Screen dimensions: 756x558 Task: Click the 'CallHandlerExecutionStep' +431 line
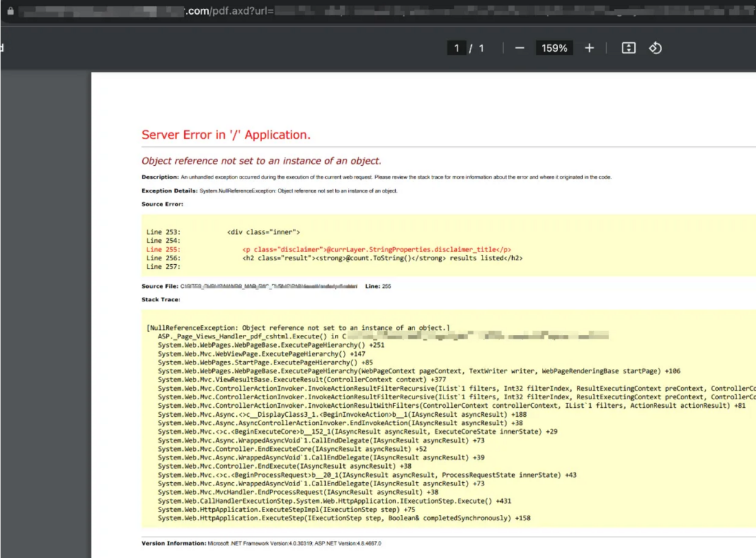[335, 501]
